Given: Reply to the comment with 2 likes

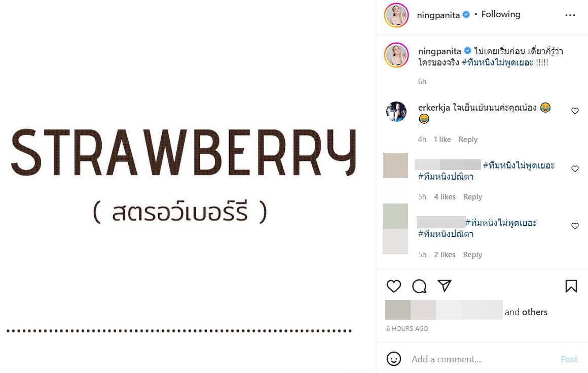Looking at the screenshot, I should (x=472, y=254).
